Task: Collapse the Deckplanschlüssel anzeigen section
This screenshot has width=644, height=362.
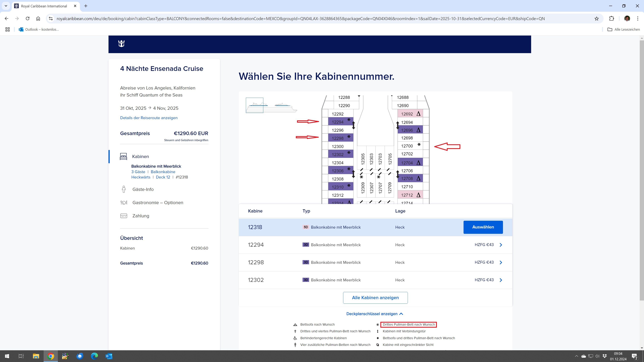Action: tap(374, 314)
